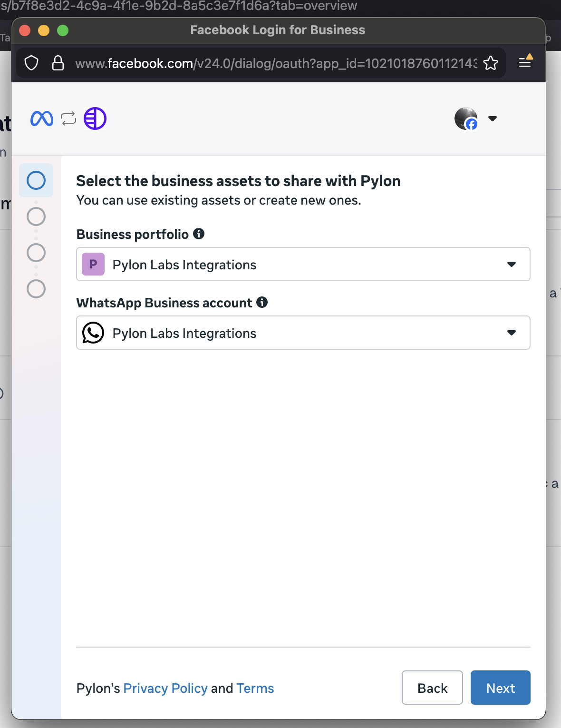Click the facebook.com URL address field
The image size is (561, 728).
pos(276,63)
